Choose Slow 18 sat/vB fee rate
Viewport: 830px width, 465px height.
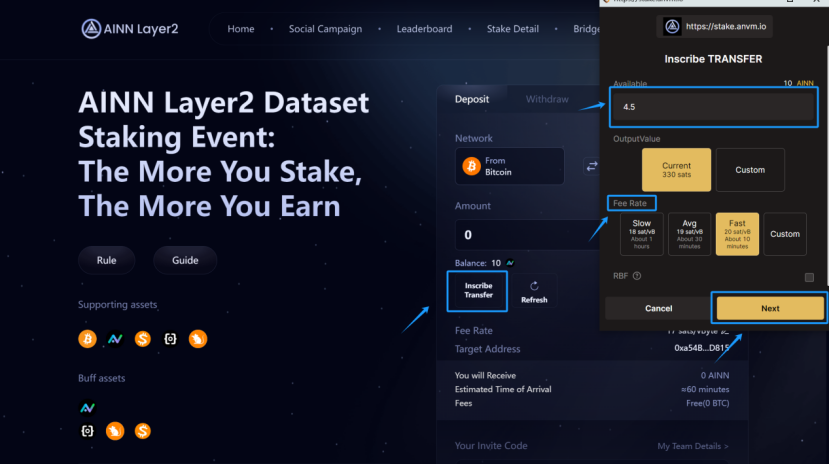[x=642, y=234]
